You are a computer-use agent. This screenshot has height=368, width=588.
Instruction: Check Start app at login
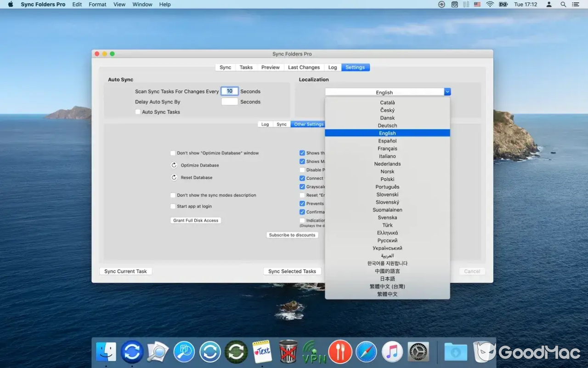point(173,206)
